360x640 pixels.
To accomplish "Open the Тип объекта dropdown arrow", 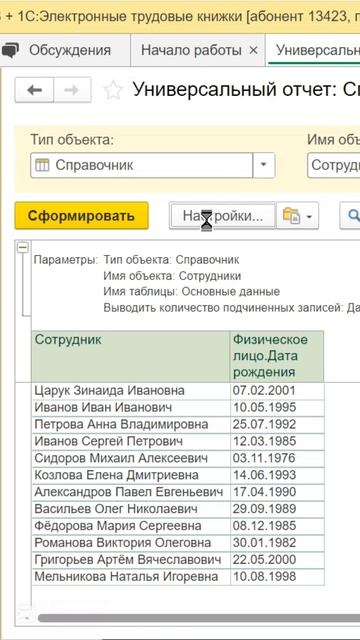I will pyautogui.click(x=263, y=165).
